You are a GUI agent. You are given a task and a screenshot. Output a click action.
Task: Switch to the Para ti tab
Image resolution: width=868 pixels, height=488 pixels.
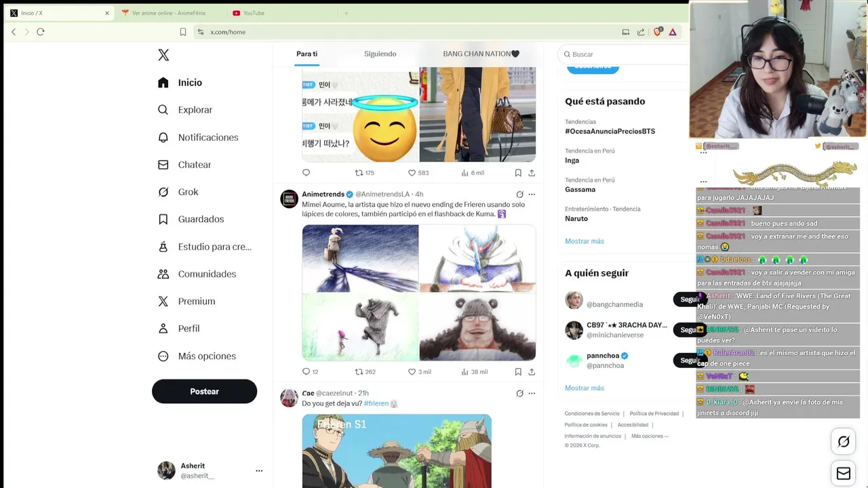pyautogui.click(x=307, y=54)
